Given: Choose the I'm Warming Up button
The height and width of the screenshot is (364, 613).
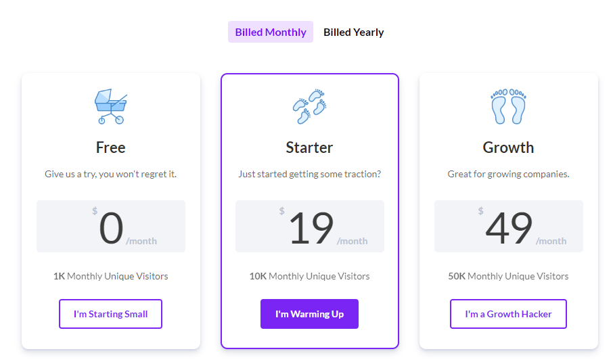Looking at the screenshot, I should click(x=310, y=314).
